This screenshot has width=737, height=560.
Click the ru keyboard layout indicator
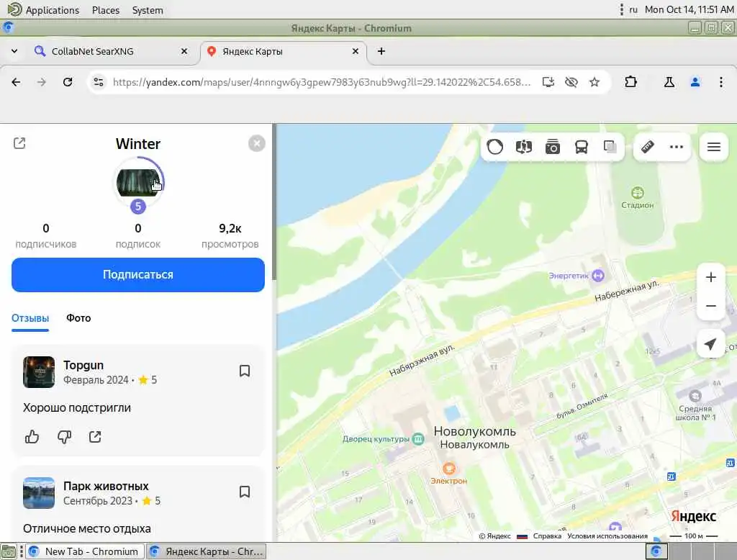[x=633, y=10]
